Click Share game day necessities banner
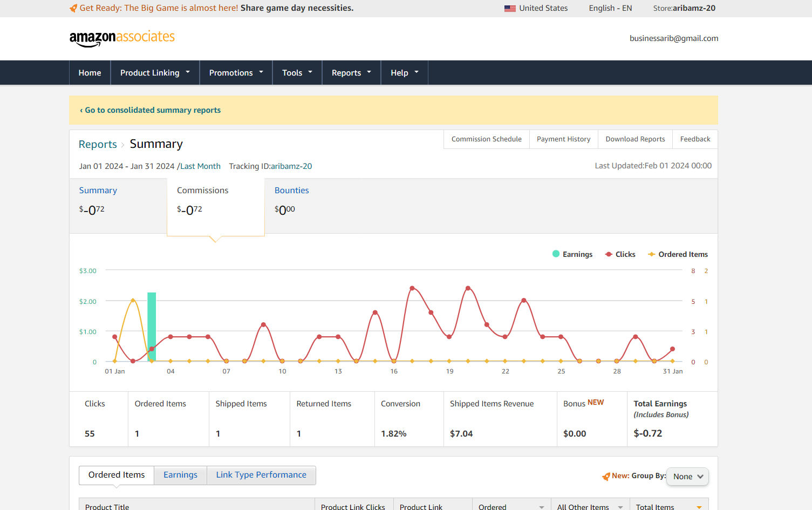812x510 pixels. (297, 8)
